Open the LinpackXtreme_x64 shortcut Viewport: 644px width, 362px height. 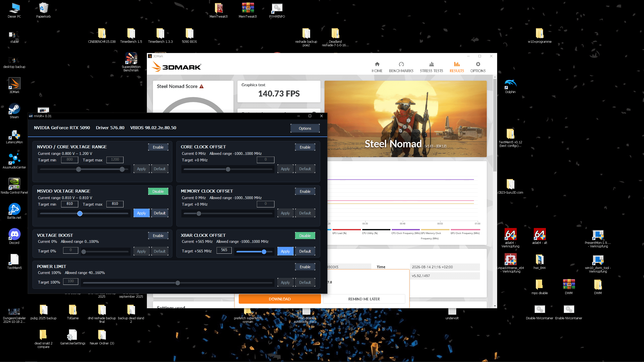510,263
